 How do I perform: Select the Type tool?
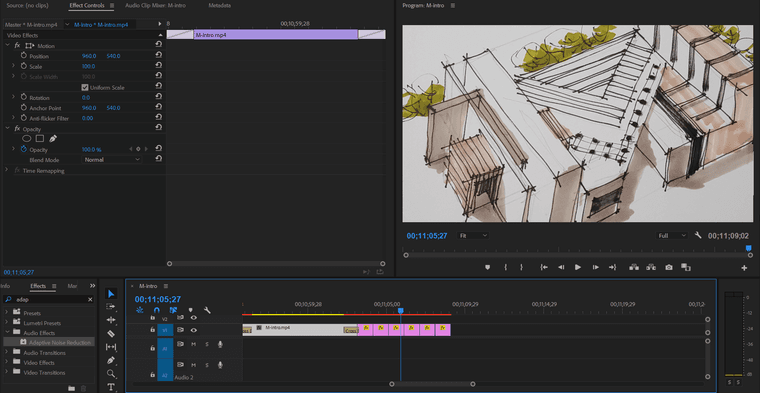[x=111, y=387]
